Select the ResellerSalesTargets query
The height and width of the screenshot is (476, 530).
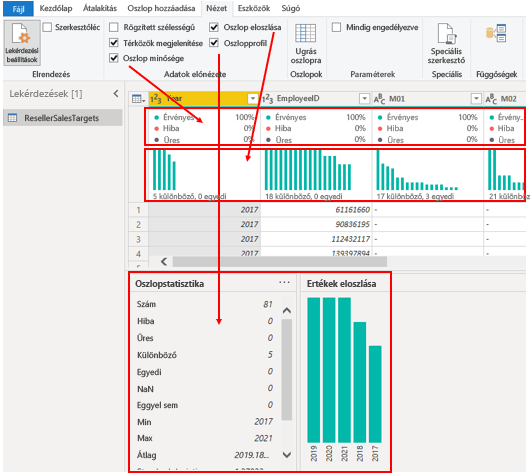click(x=63, y=118)
